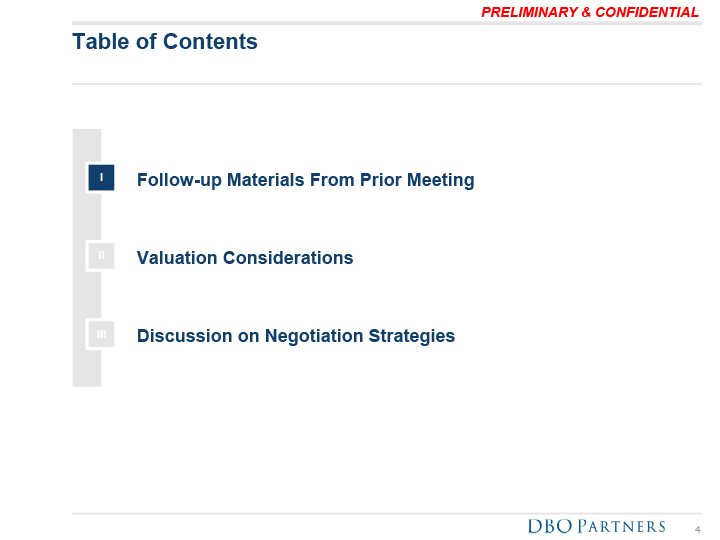Click the DBO Partners footer logo
The image size is (720, 540).
coord(596,526)
